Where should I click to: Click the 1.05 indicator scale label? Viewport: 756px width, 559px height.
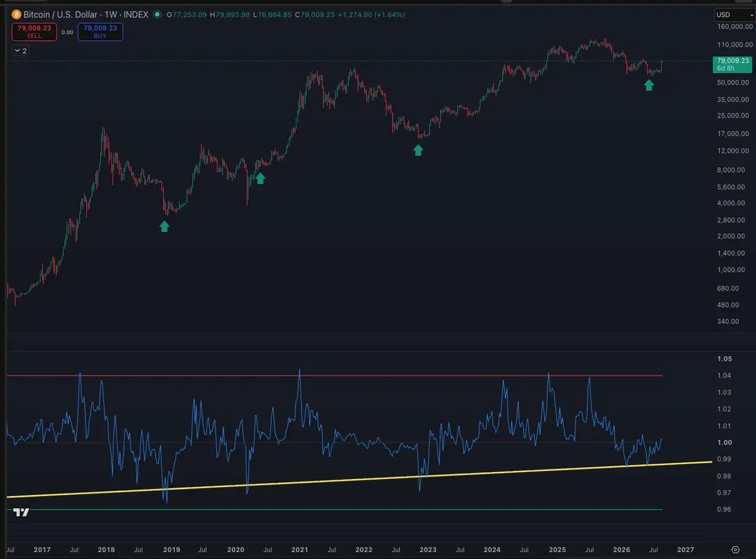pos(723,359)
